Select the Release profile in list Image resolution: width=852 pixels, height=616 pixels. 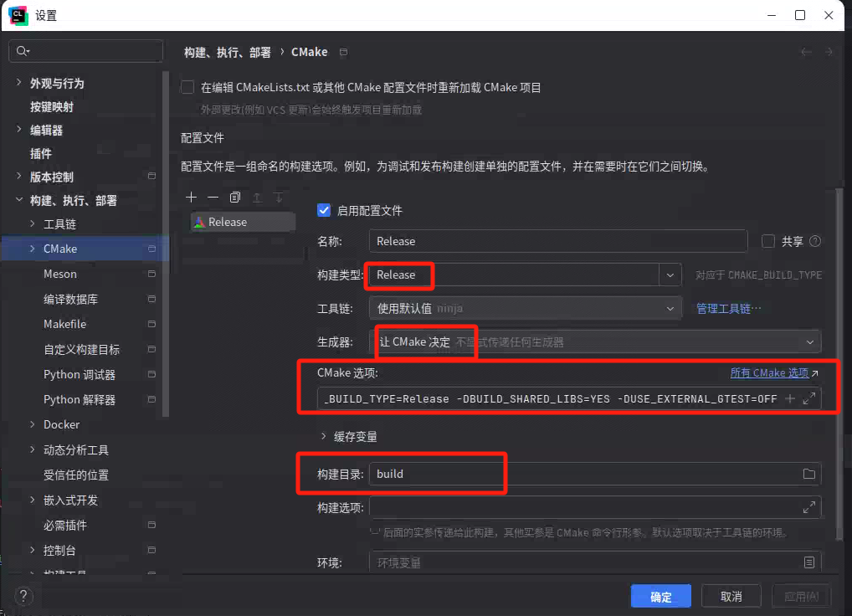point(243,222)
